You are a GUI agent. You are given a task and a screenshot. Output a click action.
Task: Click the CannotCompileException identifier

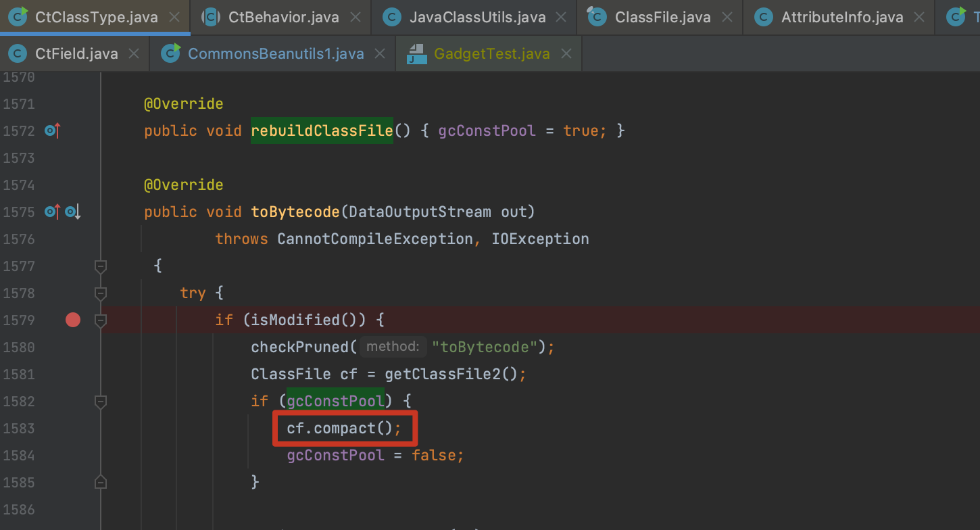point(375,239)
